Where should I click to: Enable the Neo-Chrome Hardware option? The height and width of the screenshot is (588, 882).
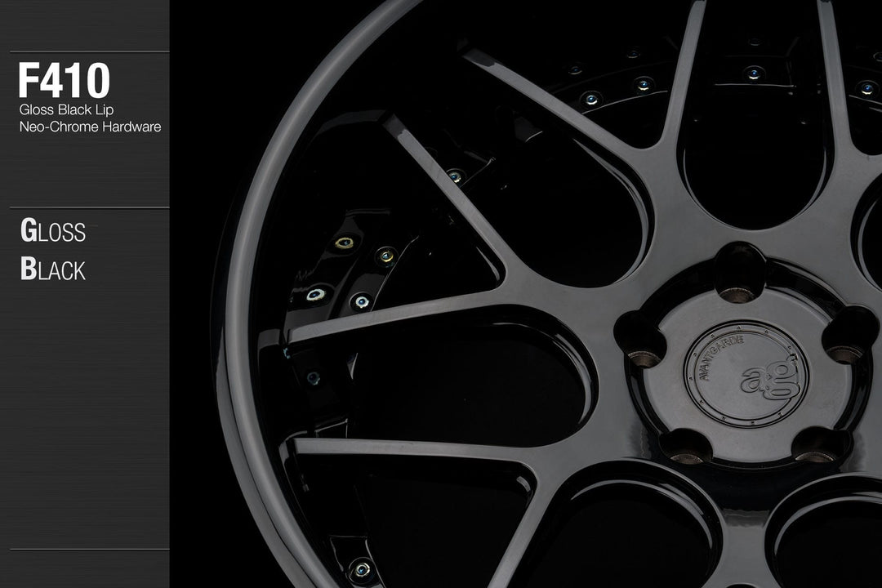pyautogui.click(x=90, y=127)
